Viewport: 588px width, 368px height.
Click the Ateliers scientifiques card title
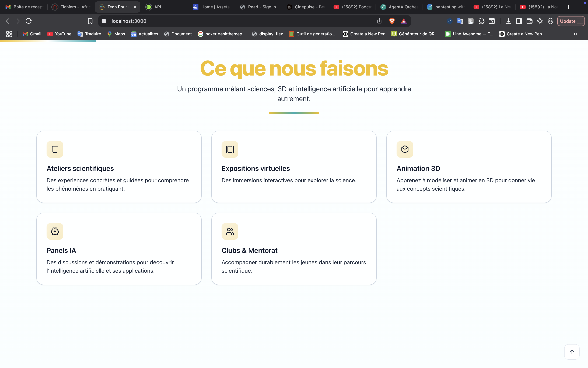pos(80,168)
